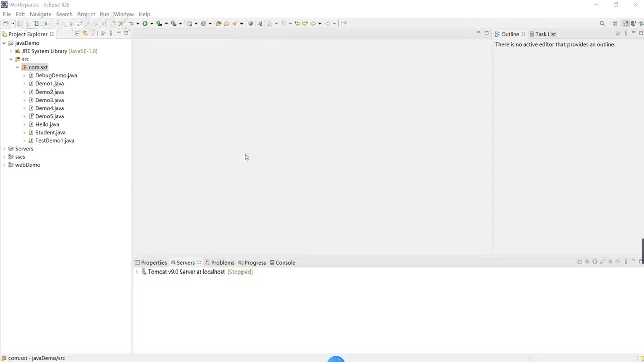Click Collapse All in Project Explorer toolbar
This screenshot has height=362, width=644.
pyautogui.click(x=77, y=33)
